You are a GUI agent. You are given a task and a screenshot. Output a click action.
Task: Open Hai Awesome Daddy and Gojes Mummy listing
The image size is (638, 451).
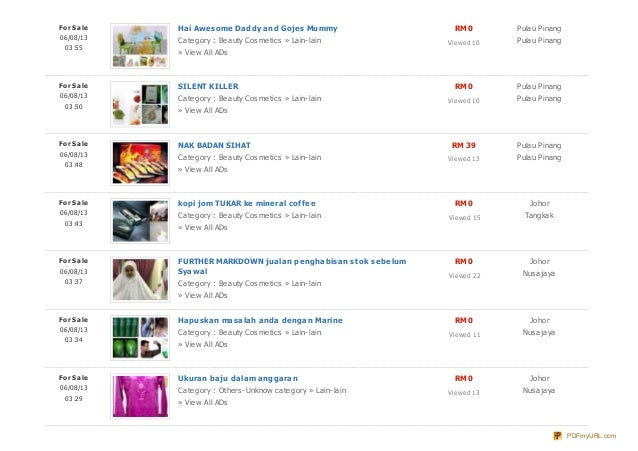[257, 28]
